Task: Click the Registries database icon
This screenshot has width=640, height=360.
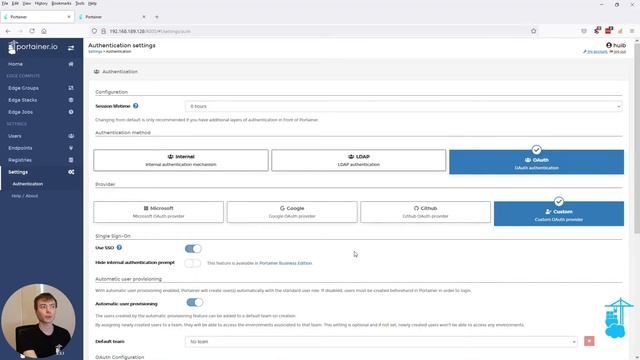Action: click(x=71, y=160)
